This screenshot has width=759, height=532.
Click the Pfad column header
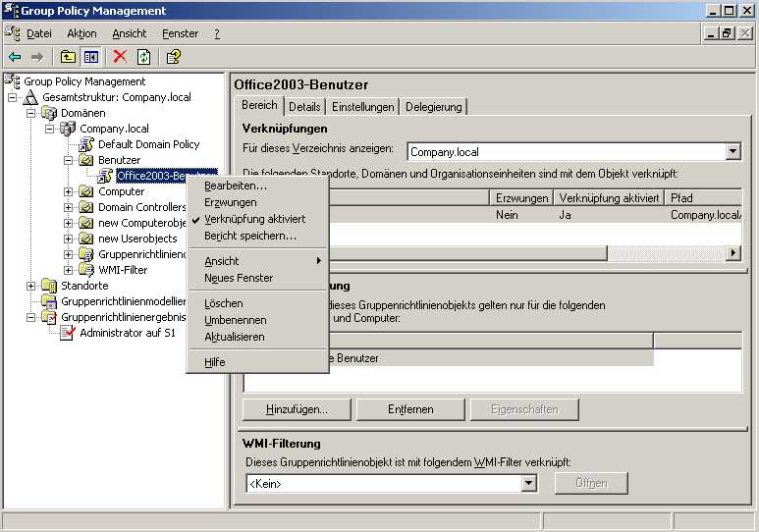pos(703,198)
